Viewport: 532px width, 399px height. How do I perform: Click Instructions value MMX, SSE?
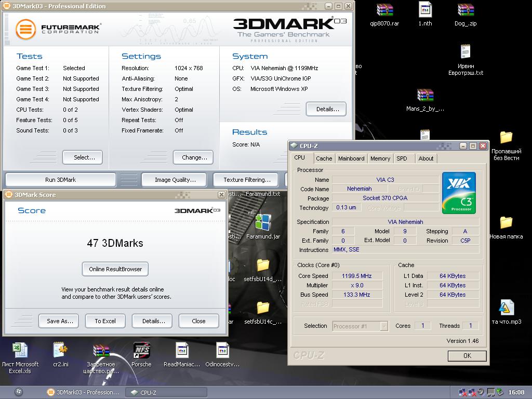(x=405, y=249)
